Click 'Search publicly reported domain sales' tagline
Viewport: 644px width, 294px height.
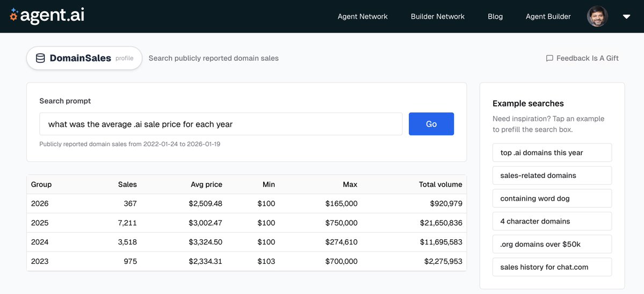pyautogui.click(x=214, y=59)
